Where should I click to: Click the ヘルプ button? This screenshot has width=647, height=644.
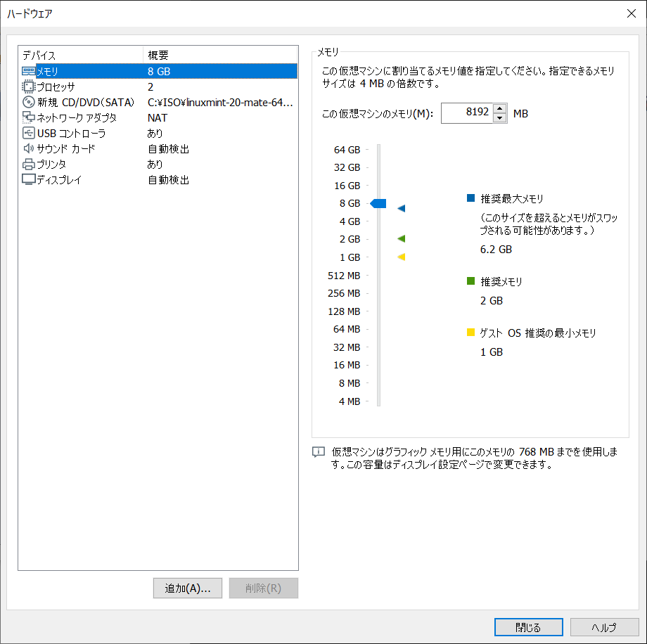click(604, 628)
